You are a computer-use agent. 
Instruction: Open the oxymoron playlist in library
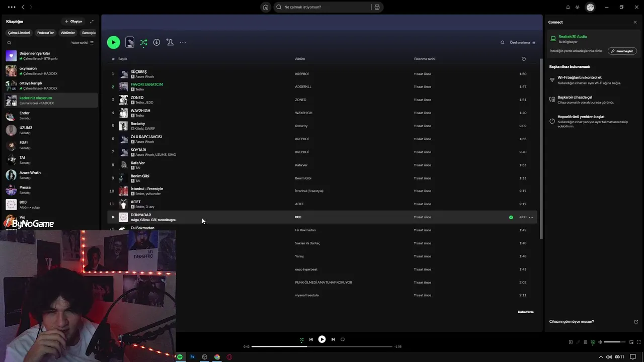pos(51,71)
